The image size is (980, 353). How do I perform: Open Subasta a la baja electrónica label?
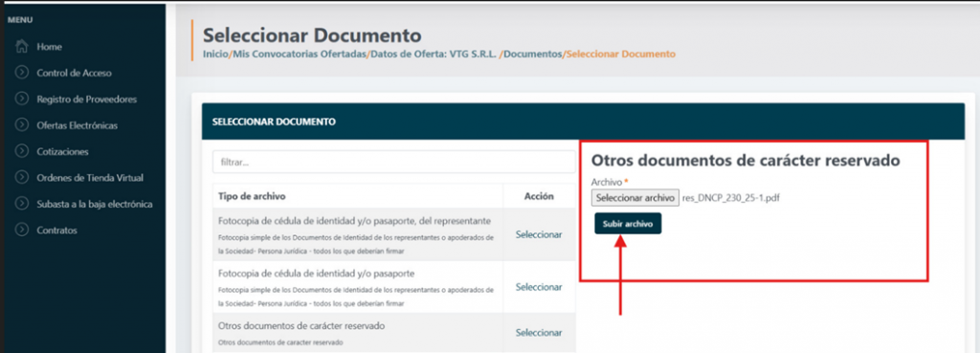click(x=95, y=205)
